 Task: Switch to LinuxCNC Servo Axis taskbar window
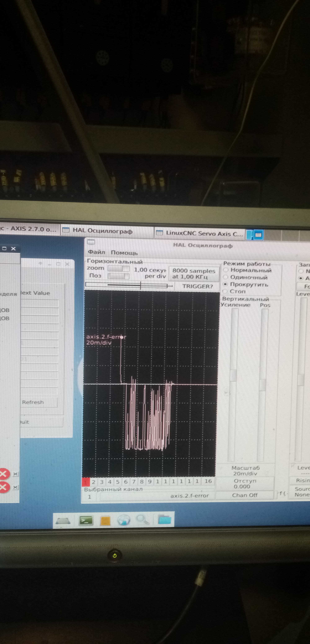(200, 233)
